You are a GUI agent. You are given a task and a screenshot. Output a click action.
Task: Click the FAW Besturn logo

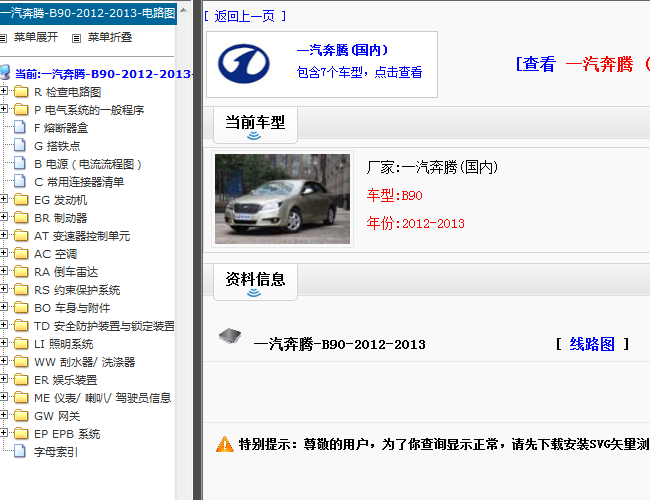coord(244,64)
